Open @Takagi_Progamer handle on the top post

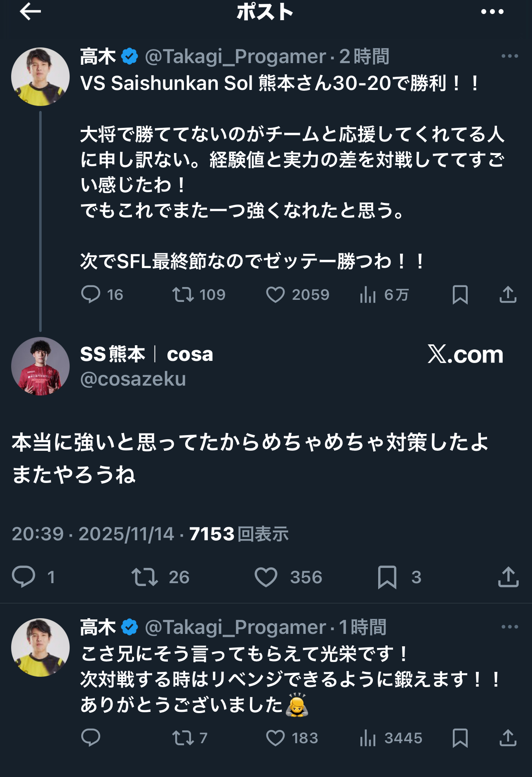coord(235,57)
